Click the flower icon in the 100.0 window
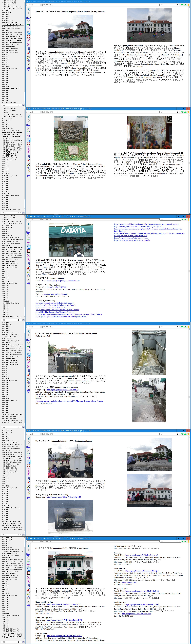Viewport: 191px width, 644px height. [x=29, y=61]
